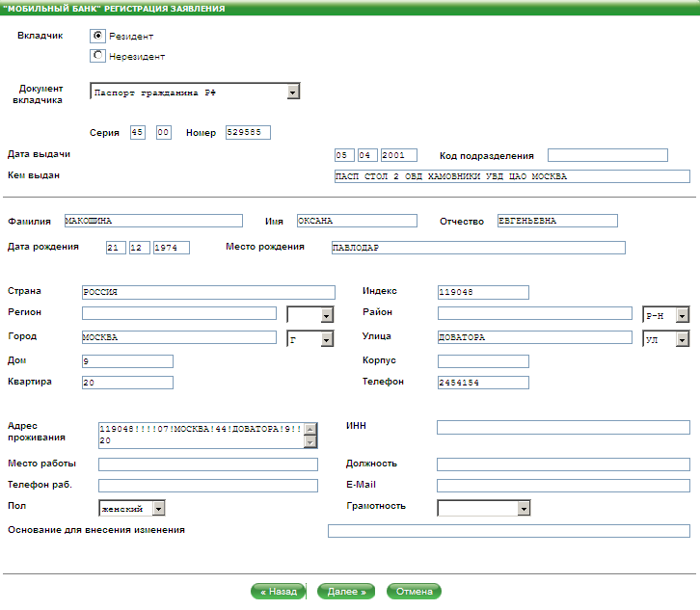The image size is (700, 610).
Task: Open the Документ вкладчика dropdown
Action: (x=195, y=92)
